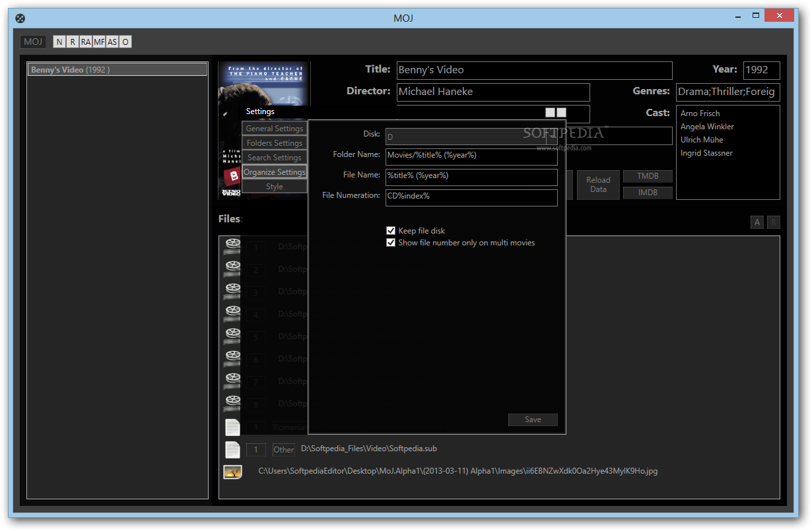Image resolution: width=812 pixels, height=531 pixels.
Task: Click the film reel icon for file number 8
Action: pyautogui.click(x=232, y=404)
